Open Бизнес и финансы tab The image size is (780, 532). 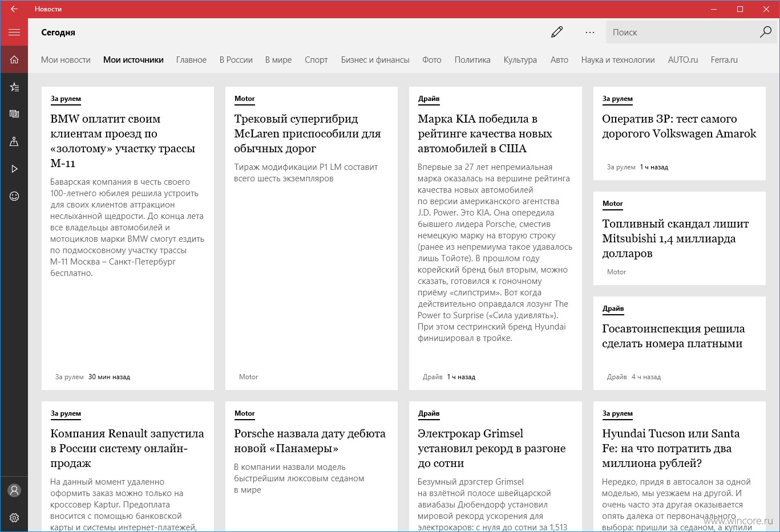click(375, 60)
